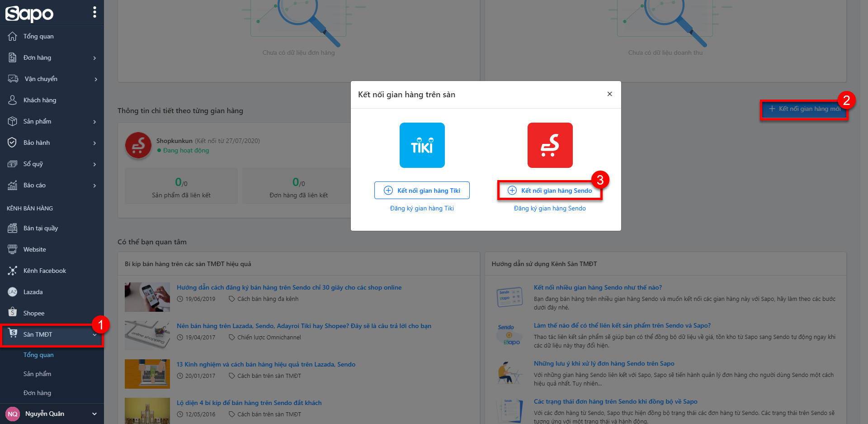
Task: Click the Lazada channel icon
Action: coord(13,292)
